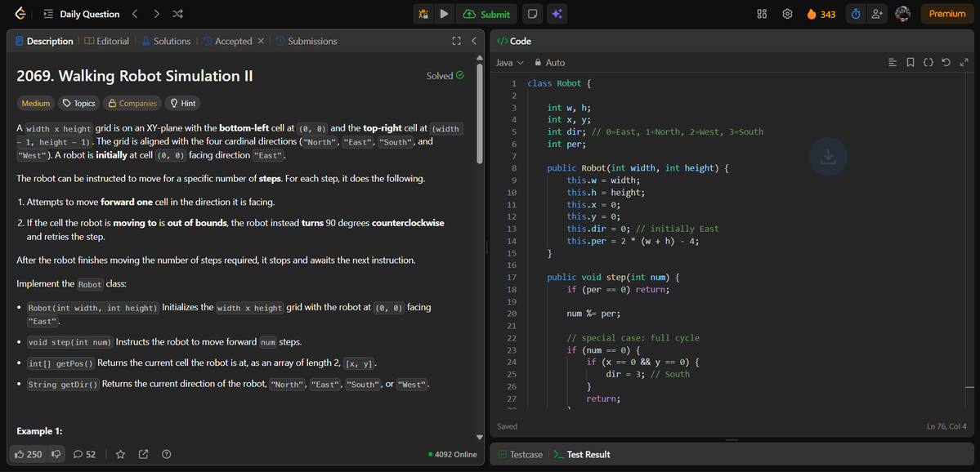980x472 pixels.
Task: Open the layout grid icon
Action: 762,14
